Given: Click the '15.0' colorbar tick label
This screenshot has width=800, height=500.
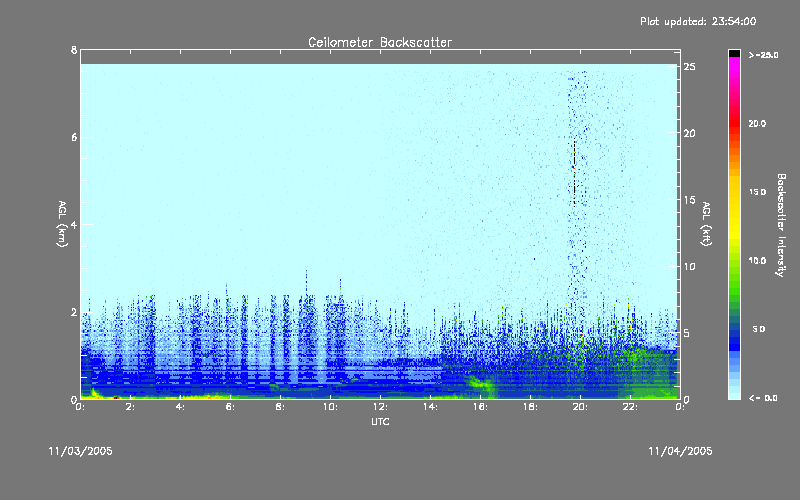Looking at the screenshot, I should click(757, 192).
